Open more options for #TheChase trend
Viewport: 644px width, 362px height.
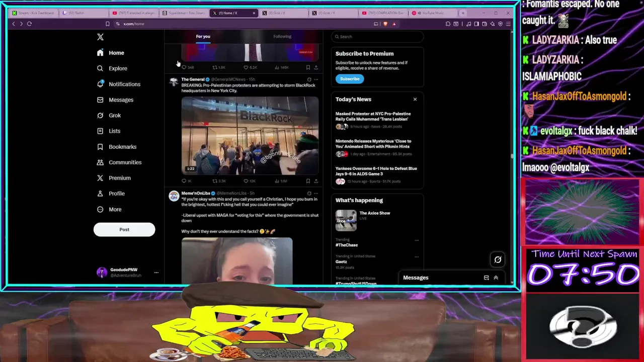tap(417, 240)
